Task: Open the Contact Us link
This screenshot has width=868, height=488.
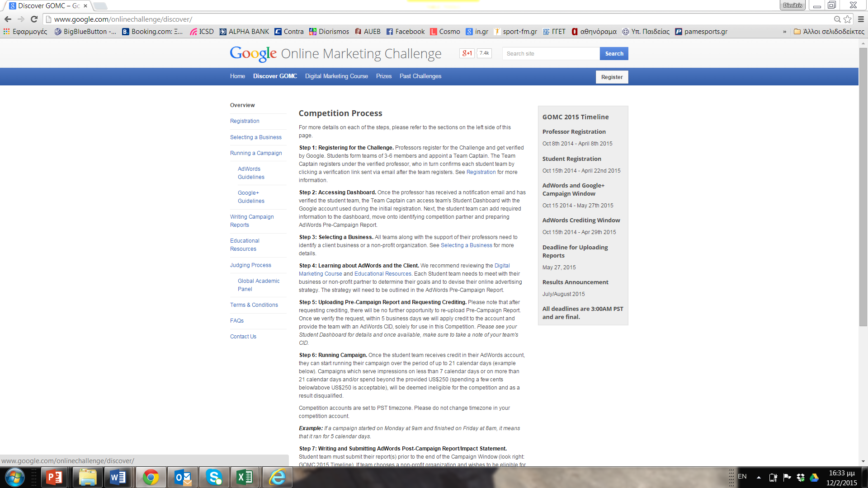Action: [x=243, y=337]
